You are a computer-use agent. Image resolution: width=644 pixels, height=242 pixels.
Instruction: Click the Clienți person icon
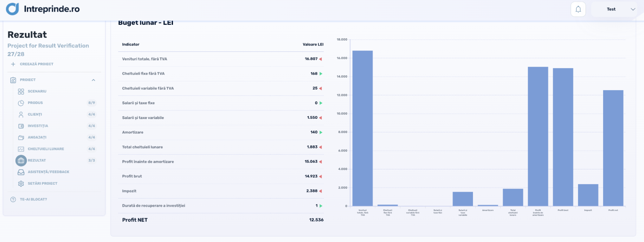tap(21, 115)
